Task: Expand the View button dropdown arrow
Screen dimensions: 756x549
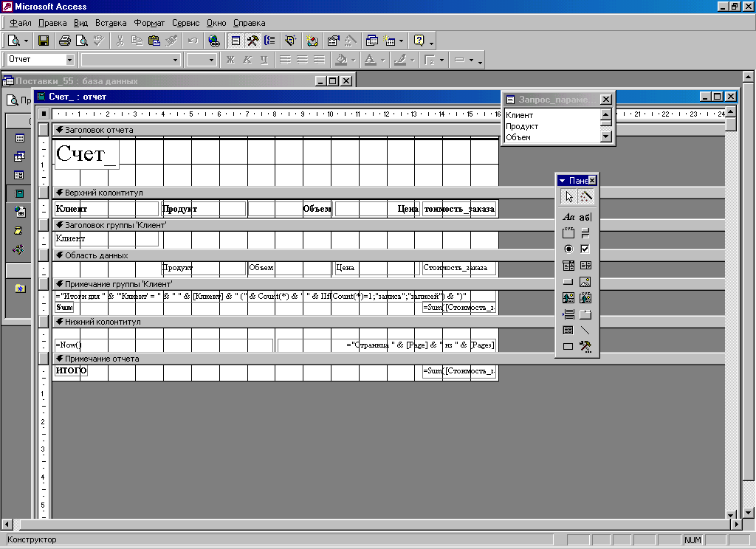Action: tap(27, 41)
